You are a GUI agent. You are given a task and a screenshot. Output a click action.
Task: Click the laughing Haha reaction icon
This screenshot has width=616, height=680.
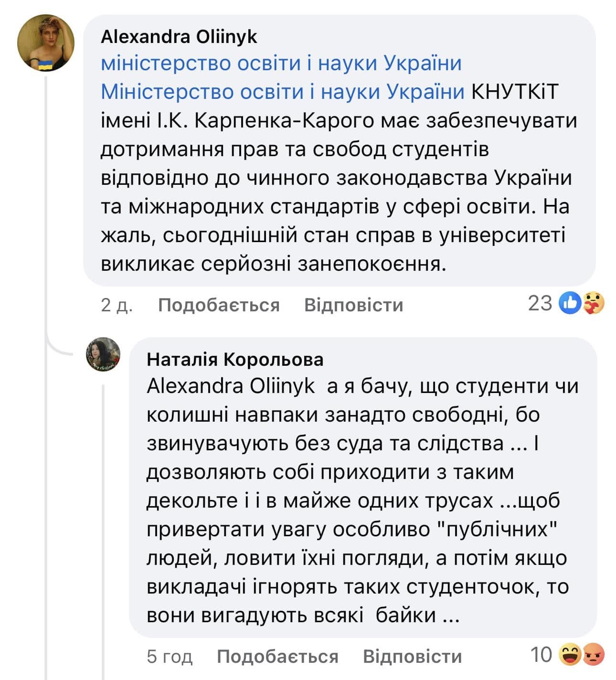(570, 655)
